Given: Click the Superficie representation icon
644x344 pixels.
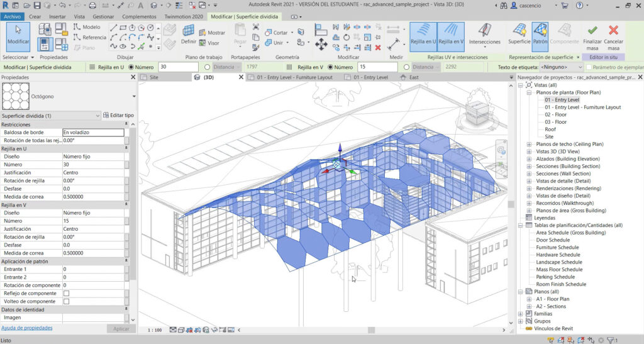Looking at the screenshot, I should point(519,35).
